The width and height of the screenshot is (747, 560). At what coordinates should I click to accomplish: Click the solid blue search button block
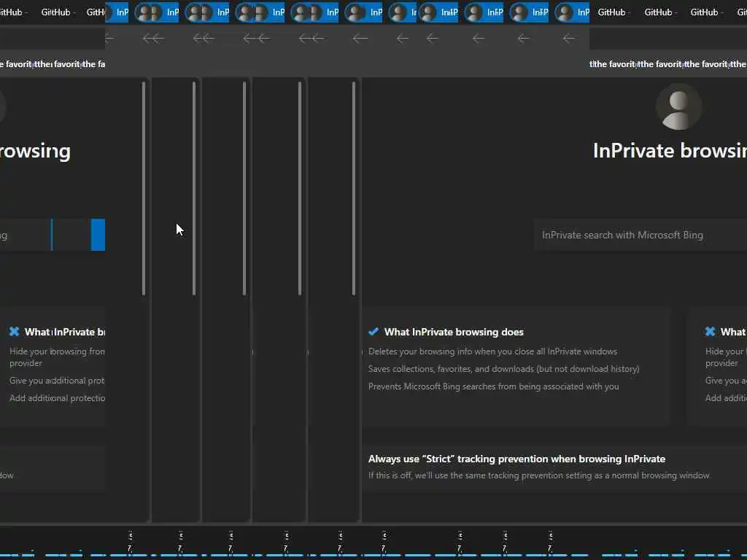(x=98, y=235)
